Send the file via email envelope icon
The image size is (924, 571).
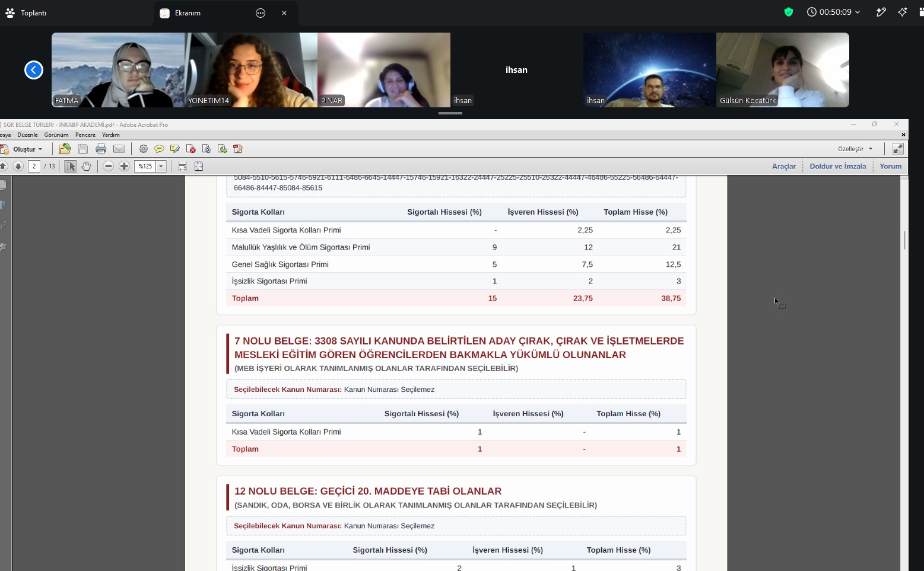119,149
